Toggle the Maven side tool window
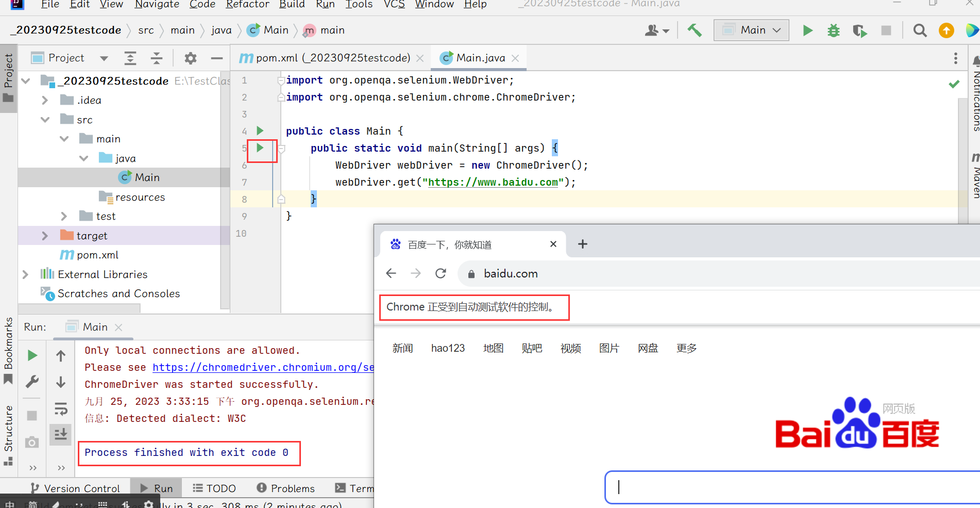 975,175
